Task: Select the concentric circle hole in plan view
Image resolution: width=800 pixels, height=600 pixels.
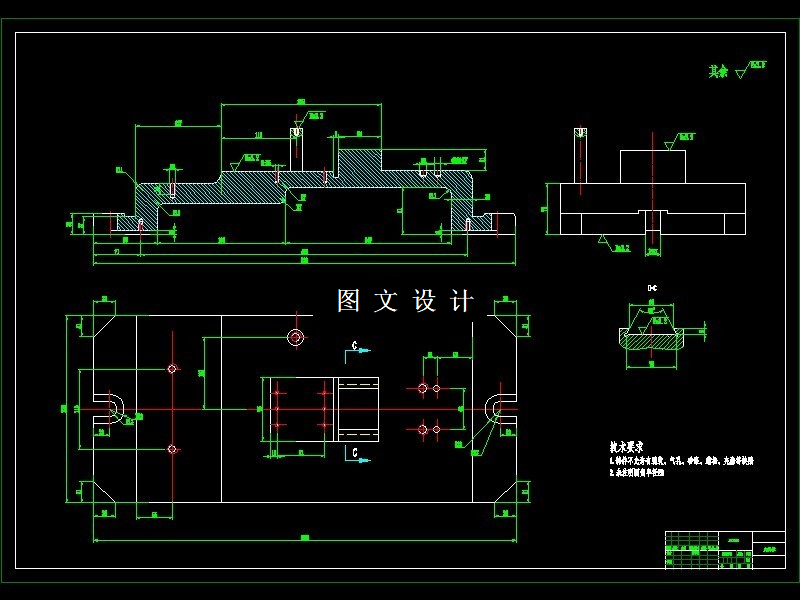Action: (x=296, y=337)
